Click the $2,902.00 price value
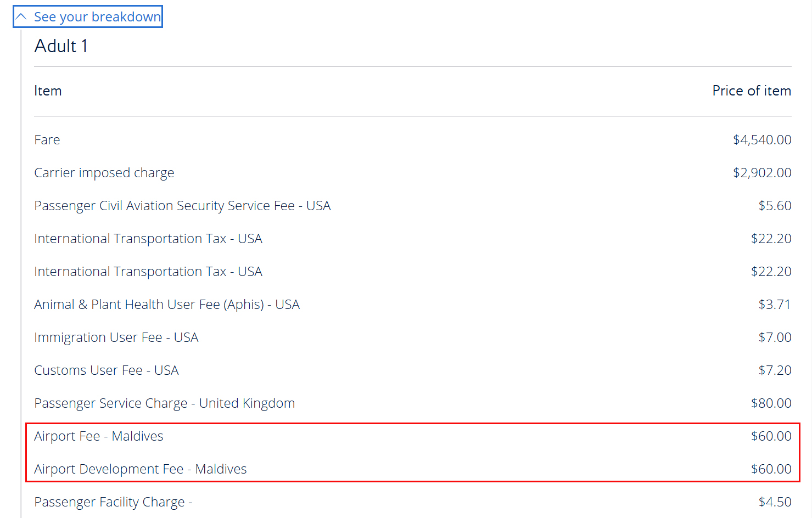The height and width of the screenshot is (518, 812). pyautogui.click(x=762, y=173)
